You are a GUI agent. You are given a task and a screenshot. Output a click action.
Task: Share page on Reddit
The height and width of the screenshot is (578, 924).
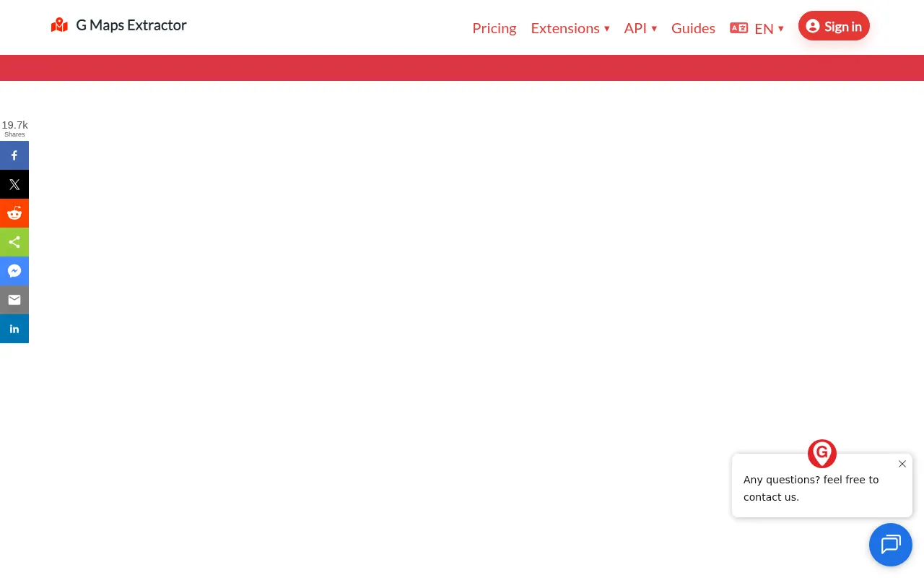(14, 213)
